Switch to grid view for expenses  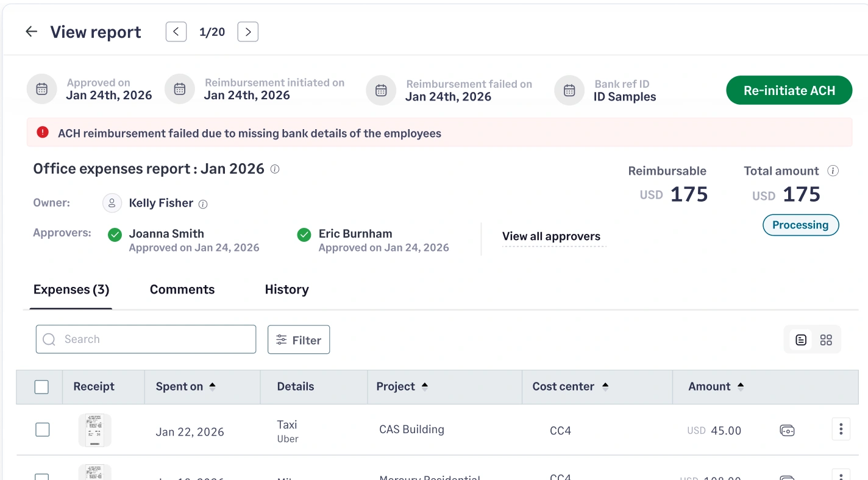(x=826, y=340)
